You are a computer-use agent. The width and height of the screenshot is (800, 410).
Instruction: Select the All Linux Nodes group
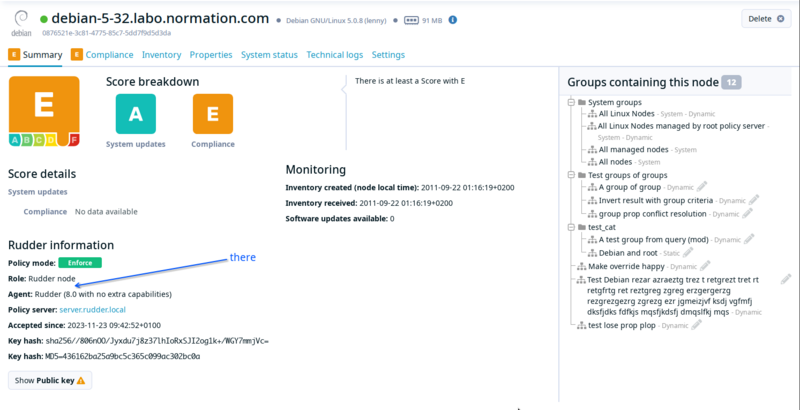pos(627,114)
